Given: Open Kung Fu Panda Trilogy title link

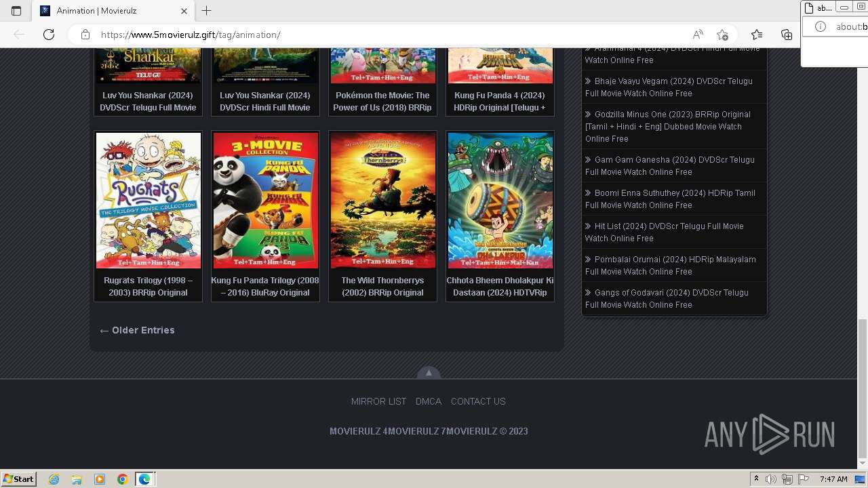Looking at the screenshot, I should click(x=265, y=286).
